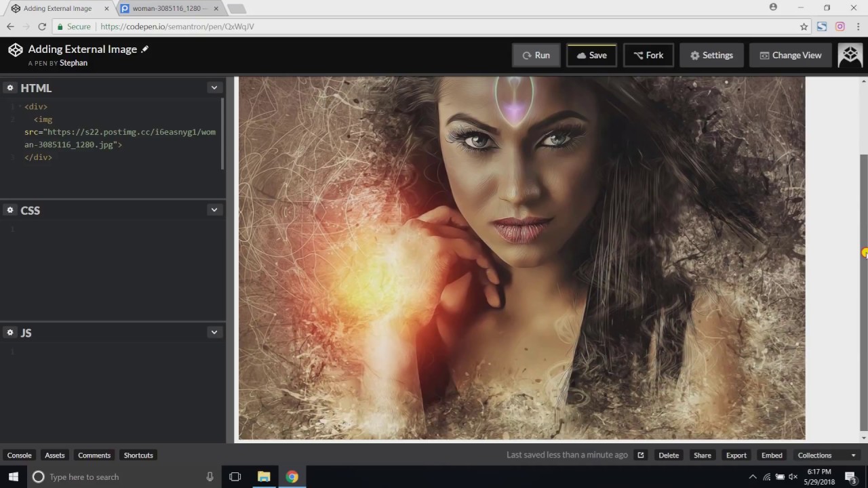Delete this pen
The height and width of the screenshot is (488, 868).
[669, 455]
